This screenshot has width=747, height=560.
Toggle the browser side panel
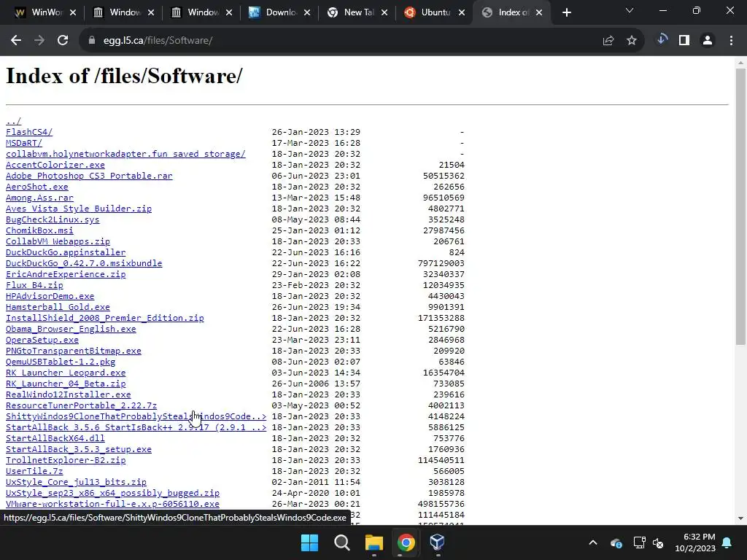(684, 41)
